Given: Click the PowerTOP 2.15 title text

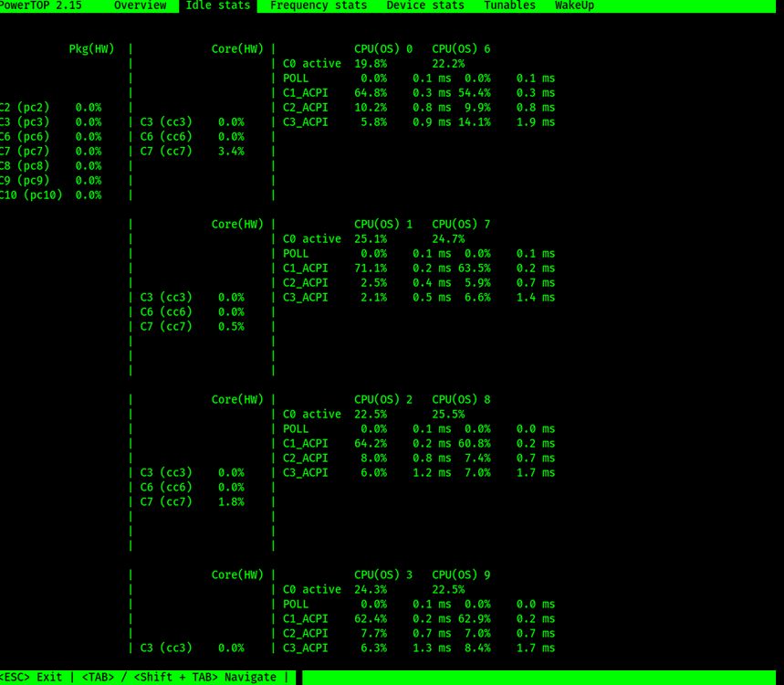Looking at the screenshot, I should (x=40, y=5).
